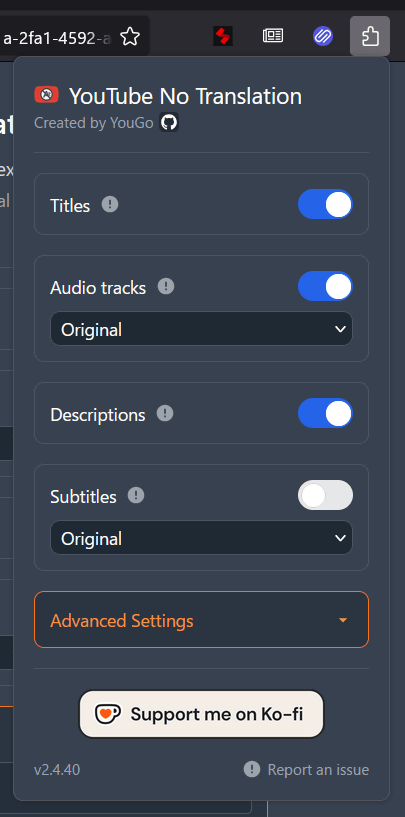Click the browser address bar URL field
Image resolution: width=405 pixels, height=817 pixels.
[x=57, y=36]
